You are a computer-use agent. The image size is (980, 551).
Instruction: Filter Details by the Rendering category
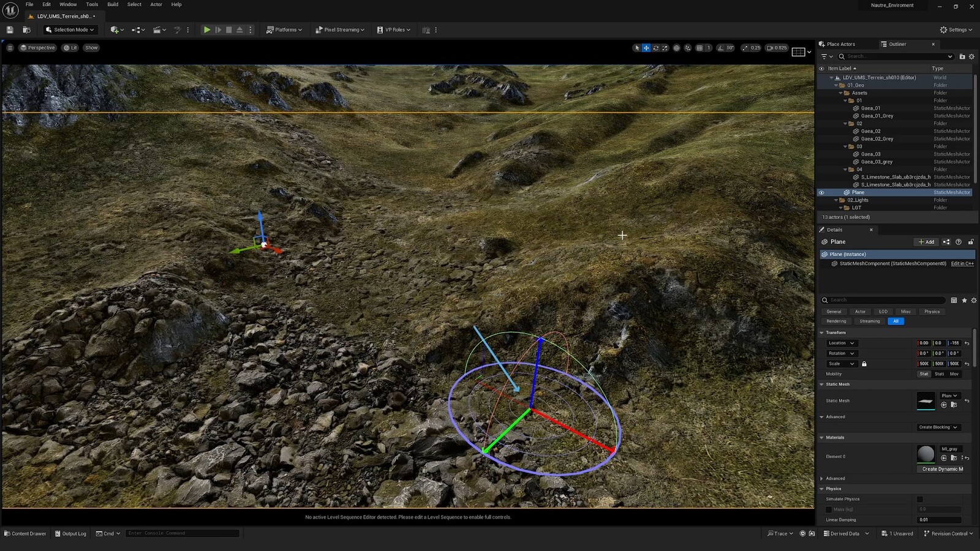(836, 321)
